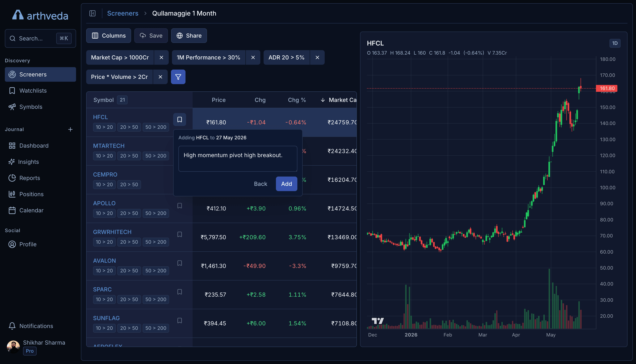This screenshot has width=636, height=364.
Task: Bookmark SPARC to a watchlist
Action: (x=179, y=292)
